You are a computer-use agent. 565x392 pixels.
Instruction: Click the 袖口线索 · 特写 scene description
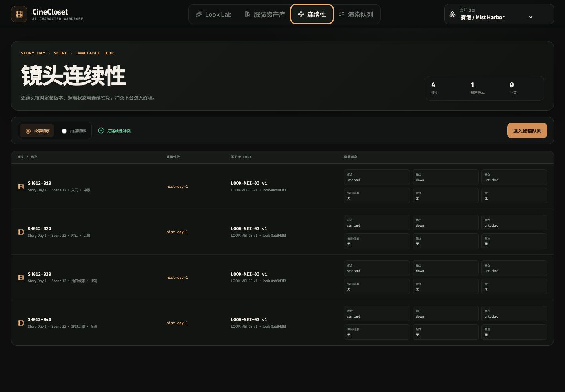[x=84, y=281]
